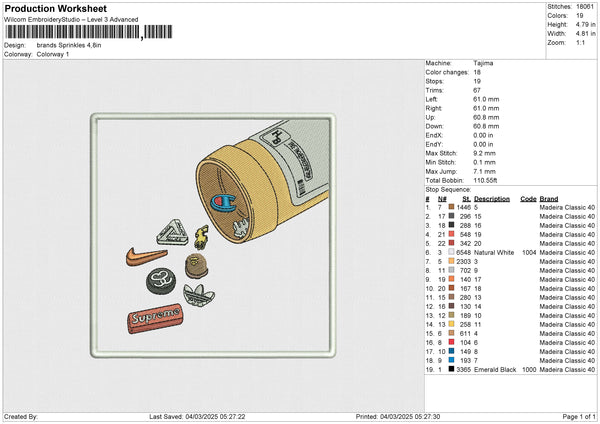Click stitch count 2303 in stop row 7

click(463, 261)
